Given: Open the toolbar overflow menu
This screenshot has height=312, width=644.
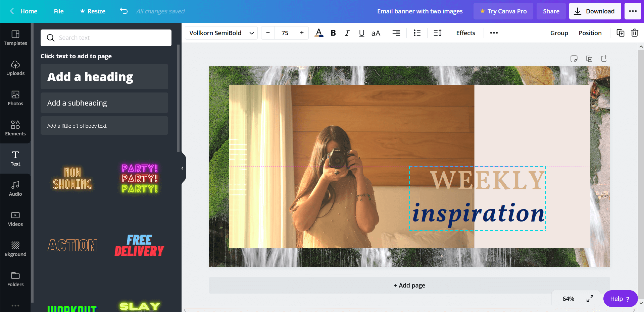Looking at the screenshot, I should pos(493,33).
